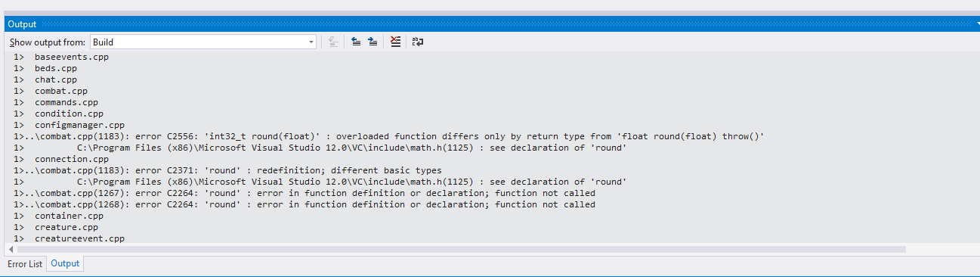This screenshot has width=980, height=277.
Task: Select the Output tab at bottom
Action: 65,263
